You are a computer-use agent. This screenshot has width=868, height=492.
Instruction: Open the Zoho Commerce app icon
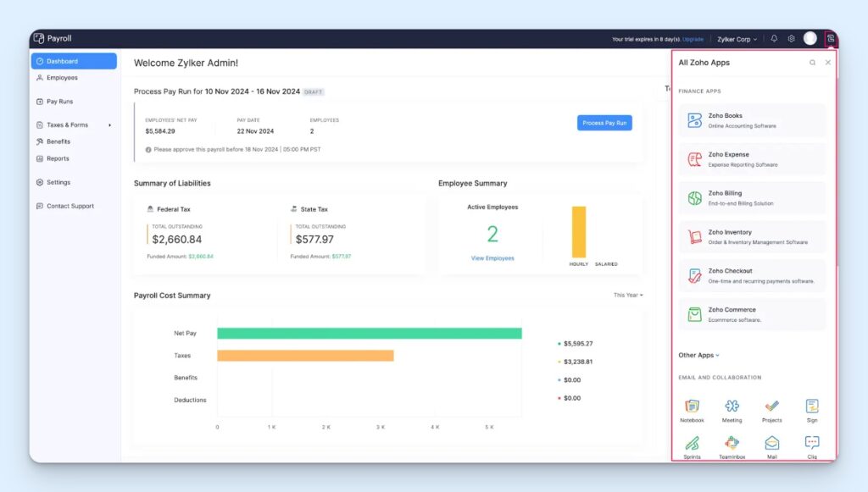pos(694,314)
